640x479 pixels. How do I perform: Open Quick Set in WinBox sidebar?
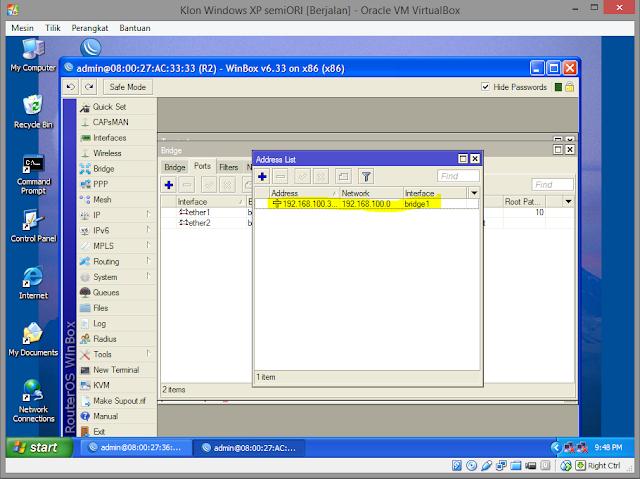click(x=109, y=107)
